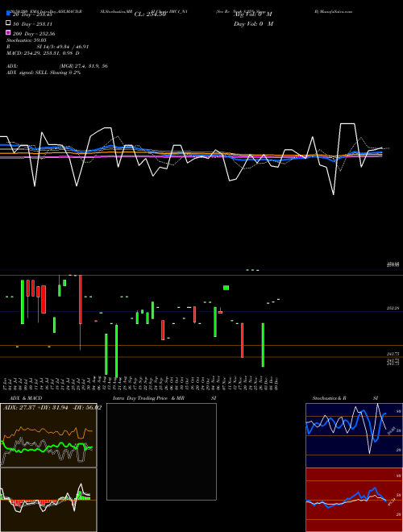The height and width of the screenshot is (532, 403).
Task: Click the '(MGR) 27.4, 31.9, 56' ADX values
Action: pyautogui.click(x=84, y=66)
